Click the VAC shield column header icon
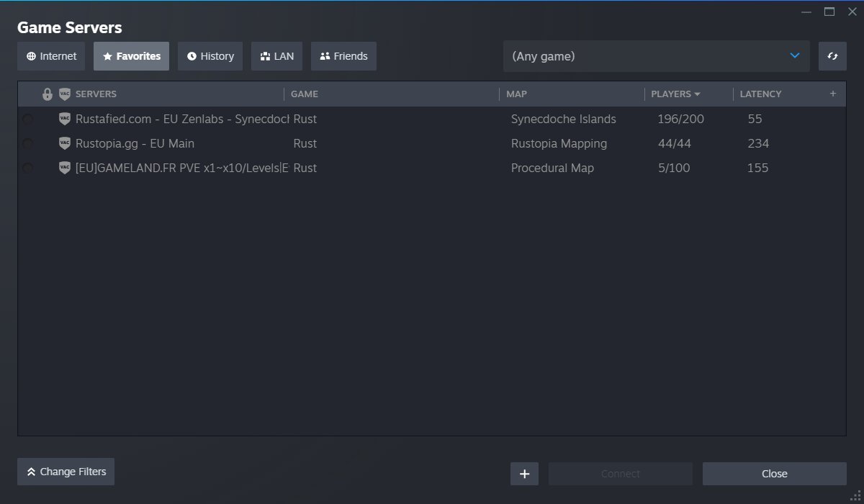Image resolution: width=864 pixels, height=504 pixels. point(64,94)
